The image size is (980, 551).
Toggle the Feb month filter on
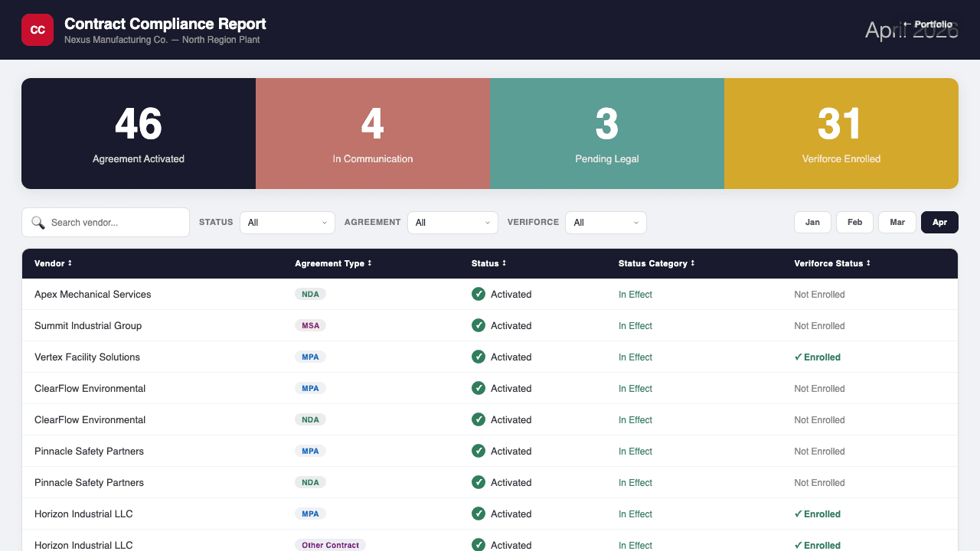(x=854, y=222)
